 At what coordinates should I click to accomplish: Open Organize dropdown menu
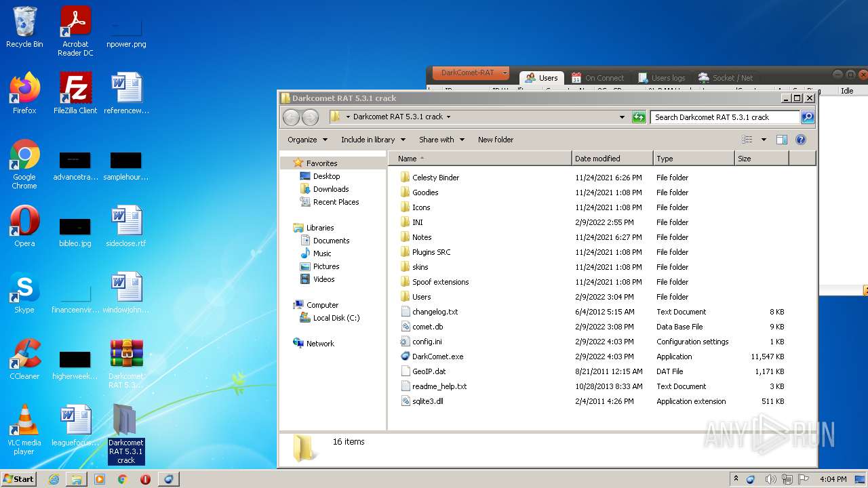(308, 140)
